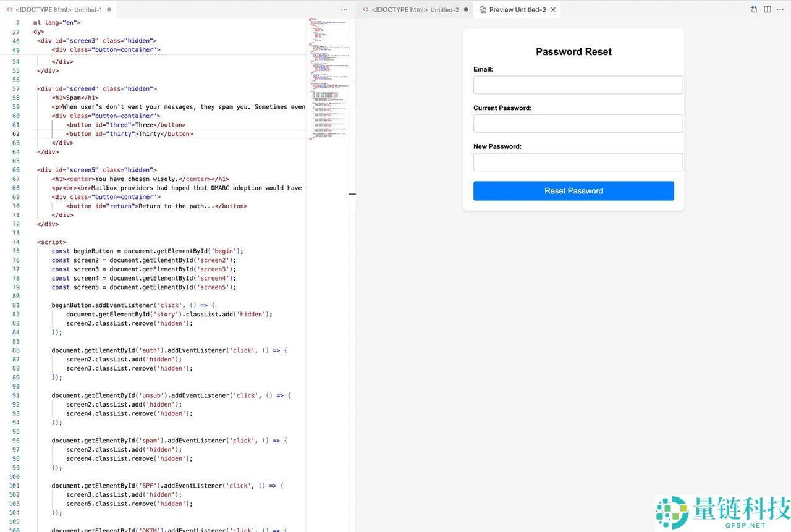Switch to the Untitled-1 editor tab
This screenshot has width=791, height=532.
point(59,10)
